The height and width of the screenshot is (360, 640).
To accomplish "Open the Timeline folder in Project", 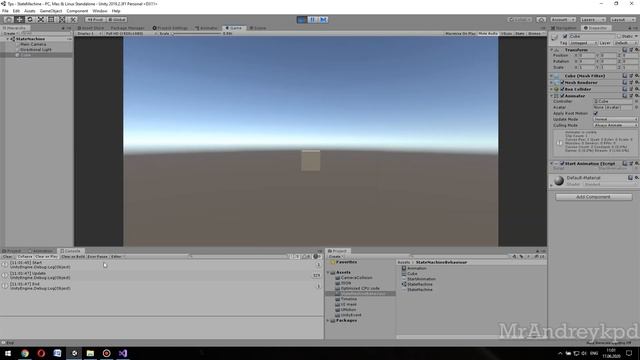I will pyautogui.click(x=349, y=299).
